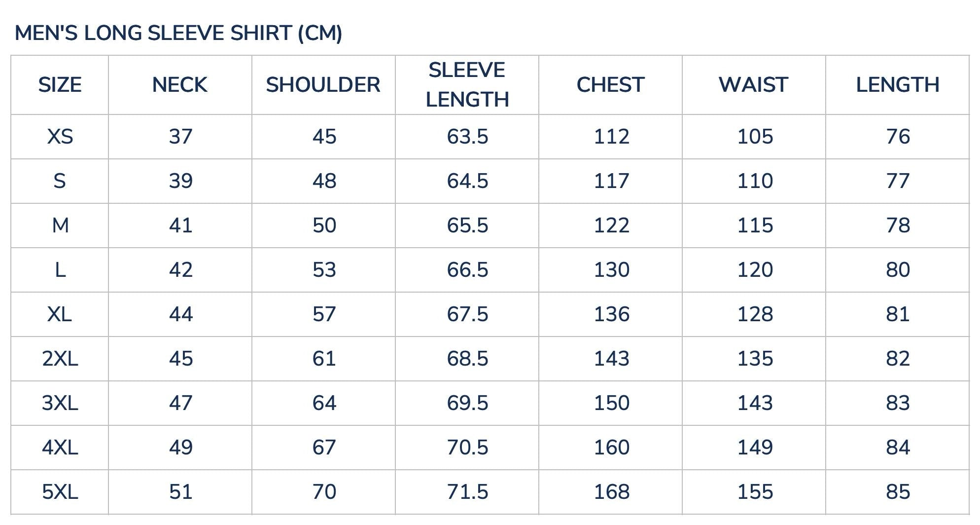This screenshot has height=525, width=980.
Task: Select the XS size row label
Action: click(60, 137)
